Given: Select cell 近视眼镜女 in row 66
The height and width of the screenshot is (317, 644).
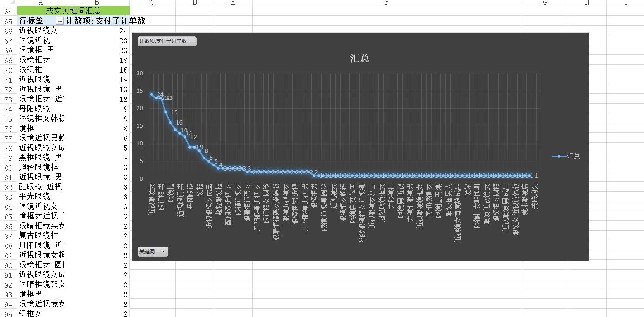Looking at the screenshot, I should (x=40, y=31).
